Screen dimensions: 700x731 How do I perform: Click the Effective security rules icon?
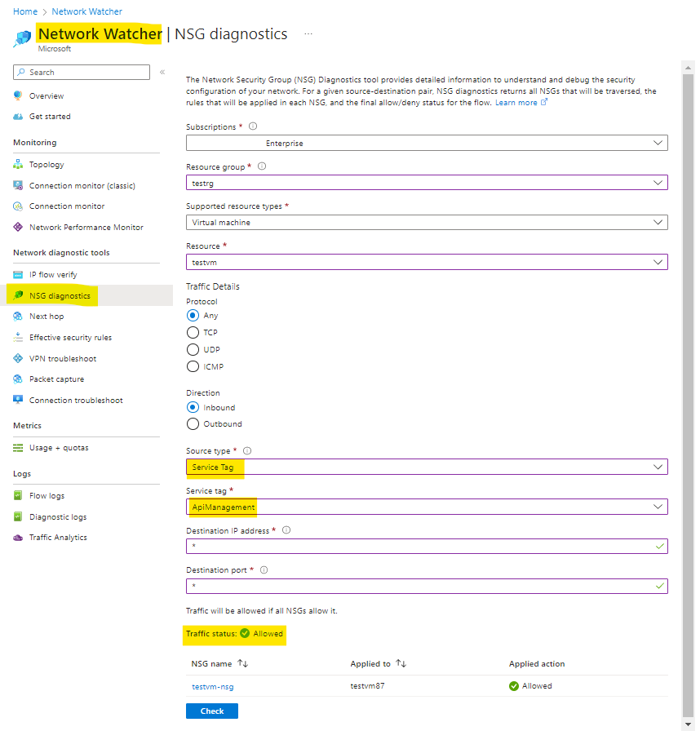(x=18, y=337)
